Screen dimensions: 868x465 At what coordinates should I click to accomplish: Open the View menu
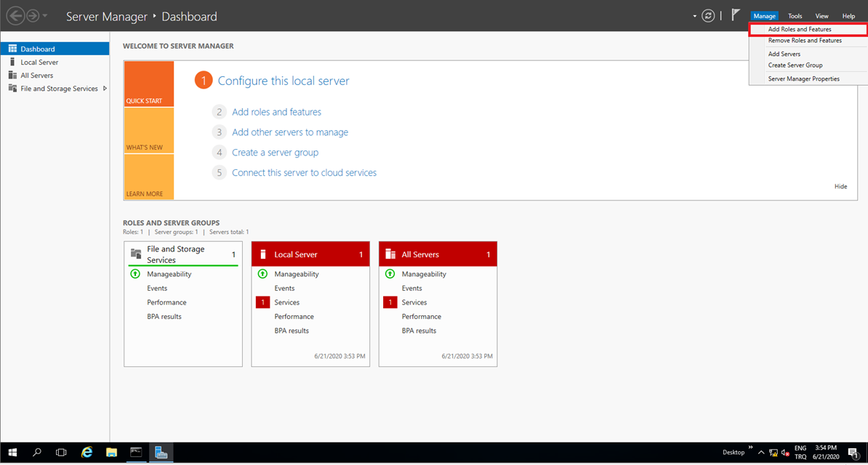point(822,16)
